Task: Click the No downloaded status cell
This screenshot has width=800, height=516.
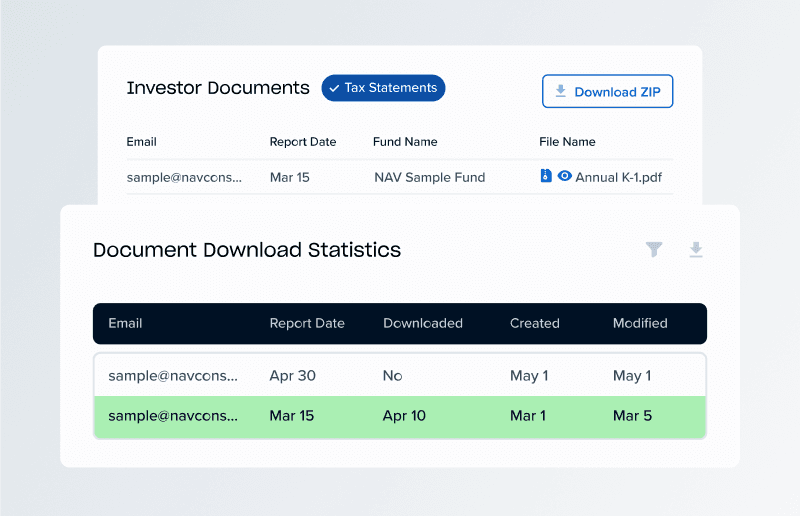Action: click(x=392, y=376)
